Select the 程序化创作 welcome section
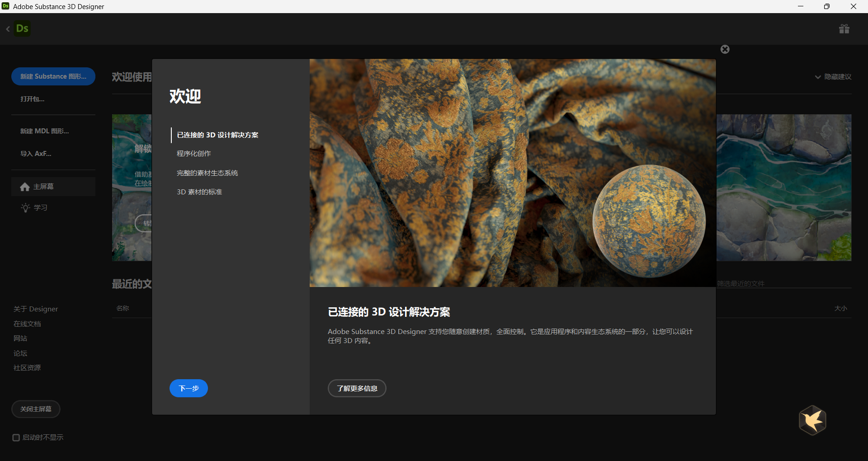 (193, 154)
